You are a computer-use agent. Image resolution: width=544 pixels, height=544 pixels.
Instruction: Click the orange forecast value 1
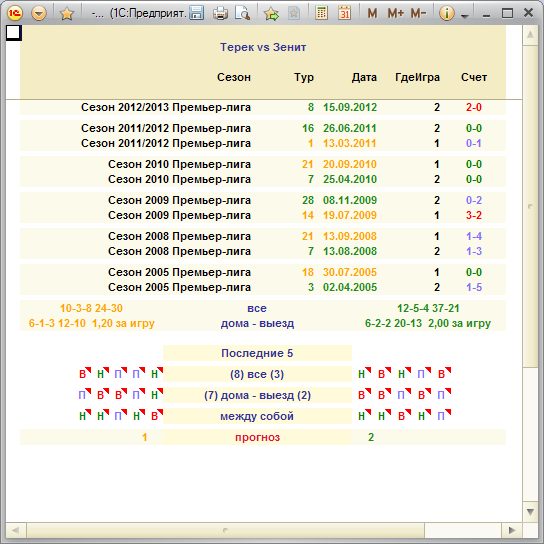click(x=145, y=437)
